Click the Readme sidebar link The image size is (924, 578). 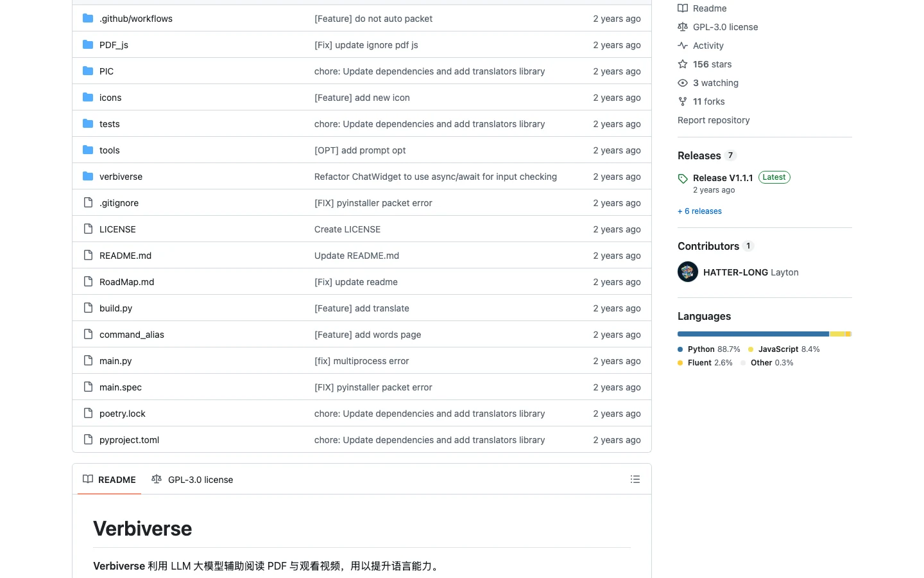710,8
